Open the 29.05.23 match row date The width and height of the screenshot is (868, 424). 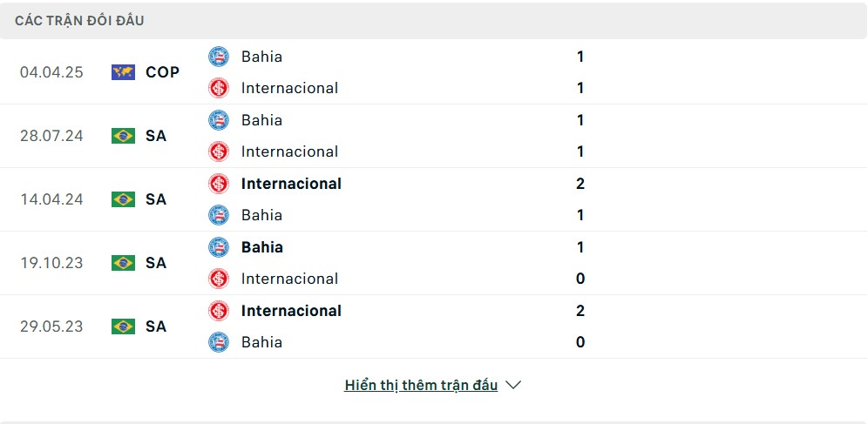coord(51,326)
